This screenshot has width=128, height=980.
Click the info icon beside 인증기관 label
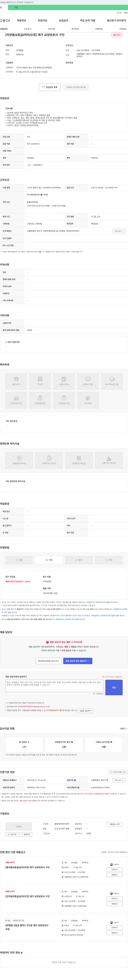pos(75,780)
